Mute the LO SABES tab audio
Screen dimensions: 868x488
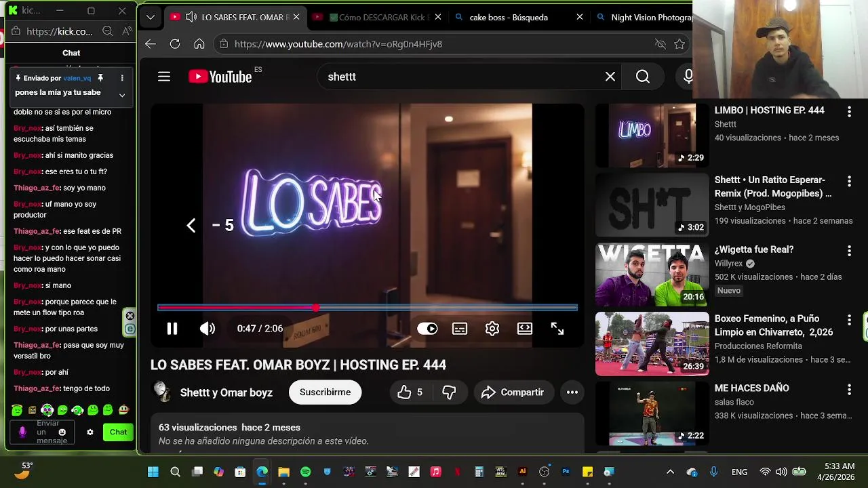coord(191,17)
